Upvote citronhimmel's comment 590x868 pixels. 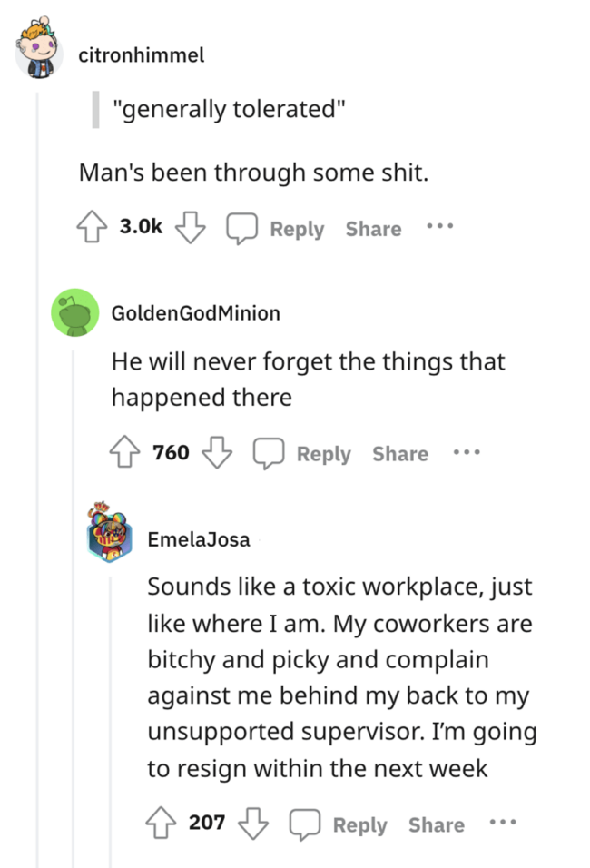(x=92, y=227)
